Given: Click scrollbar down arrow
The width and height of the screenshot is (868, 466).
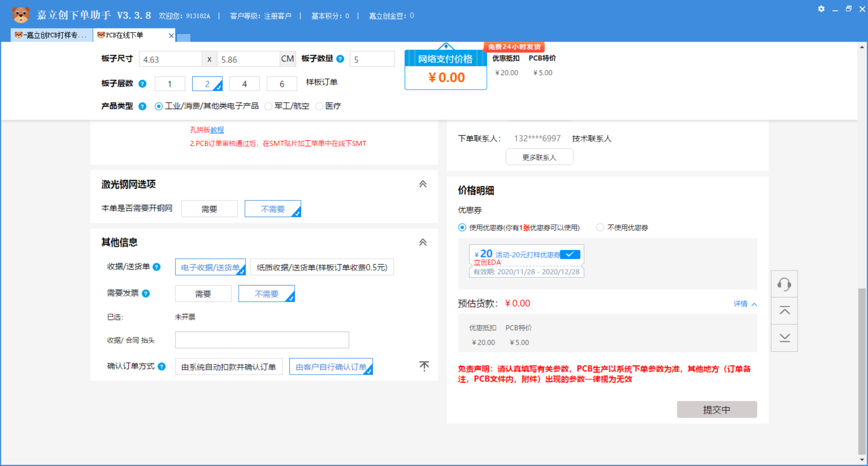Looking at the screenshot, I should [862, 460].
